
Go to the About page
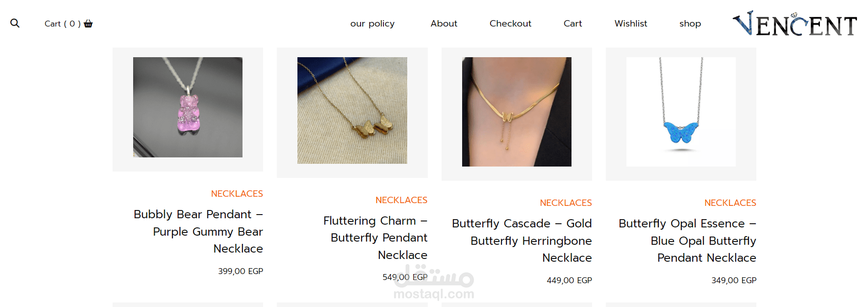[443, 24]
